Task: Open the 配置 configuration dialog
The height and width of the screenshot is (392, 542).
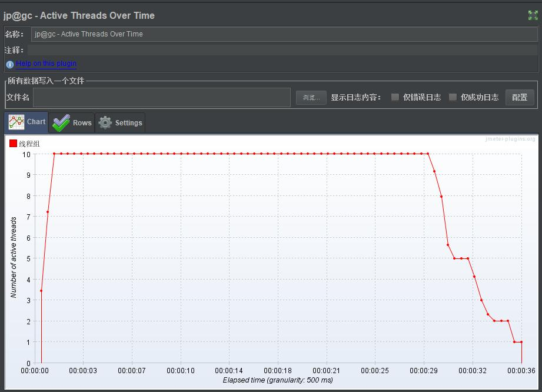Action: (x=520, y=97)
